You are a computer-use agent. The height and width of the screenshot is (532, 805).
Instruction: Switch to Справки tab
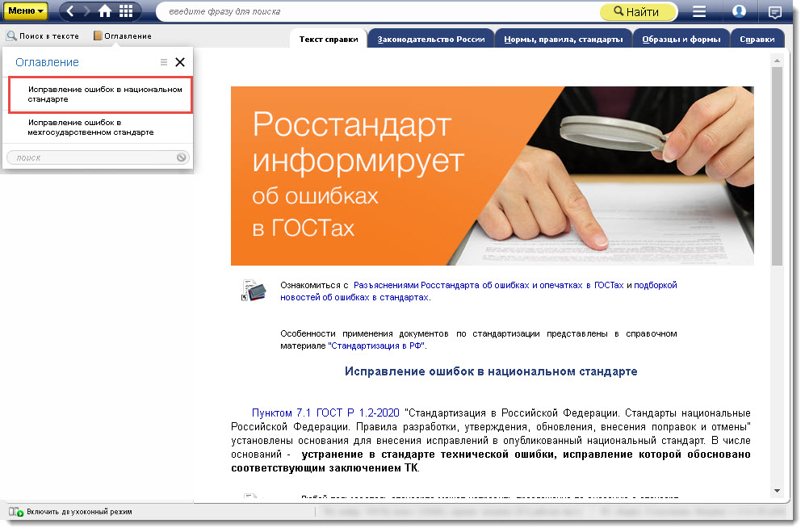[x=757, y=39]
